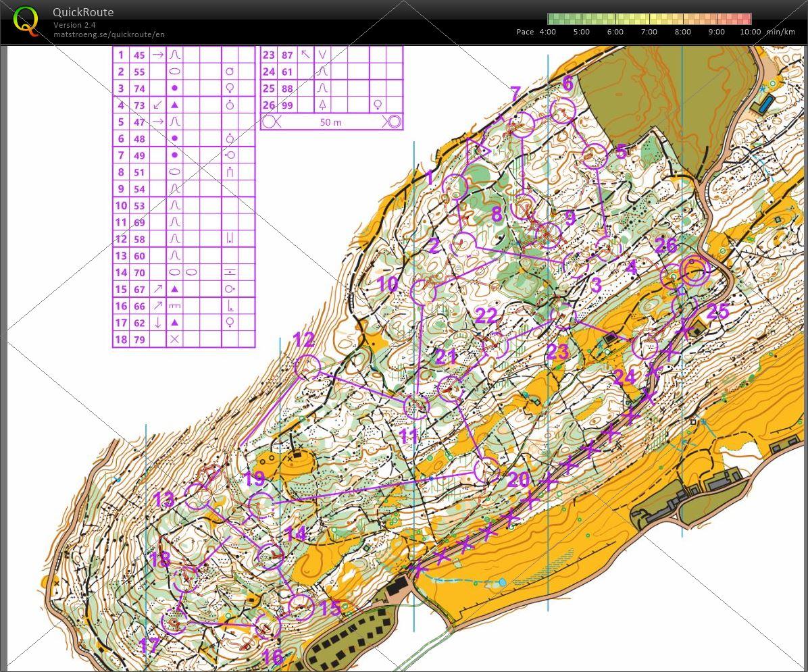The image size is (808, 672).
Task: Select control circle 6 on the map
Action: (562, 110)
